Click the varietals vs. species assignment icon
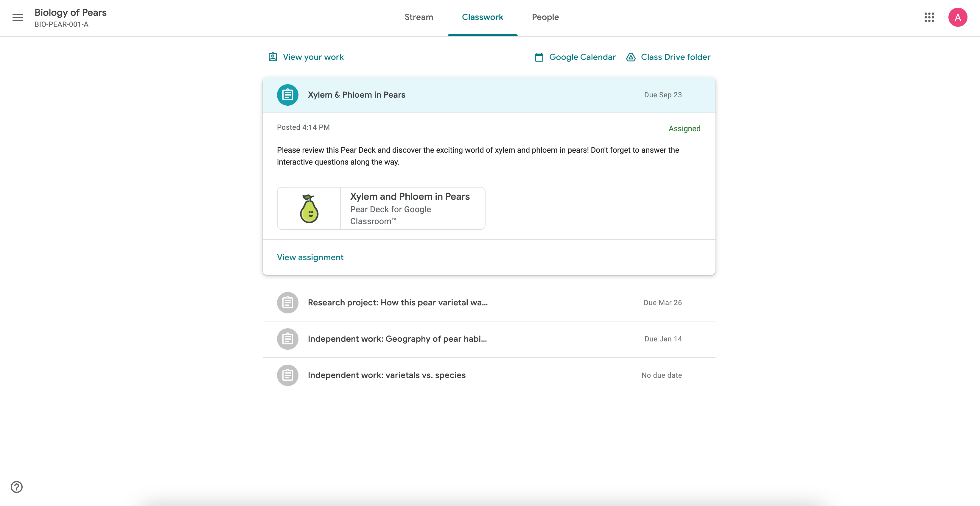The image size is (980, 506). coord(288,375)
